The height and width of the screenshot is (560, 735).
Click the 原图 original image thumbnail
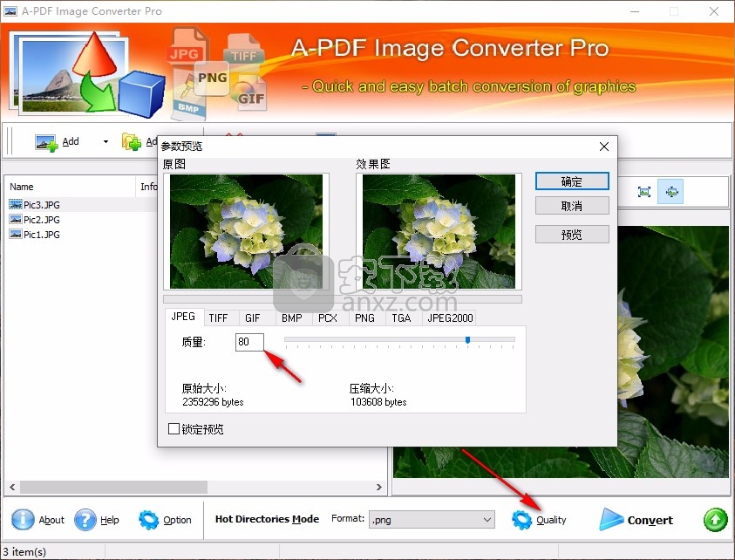[246, 231]
